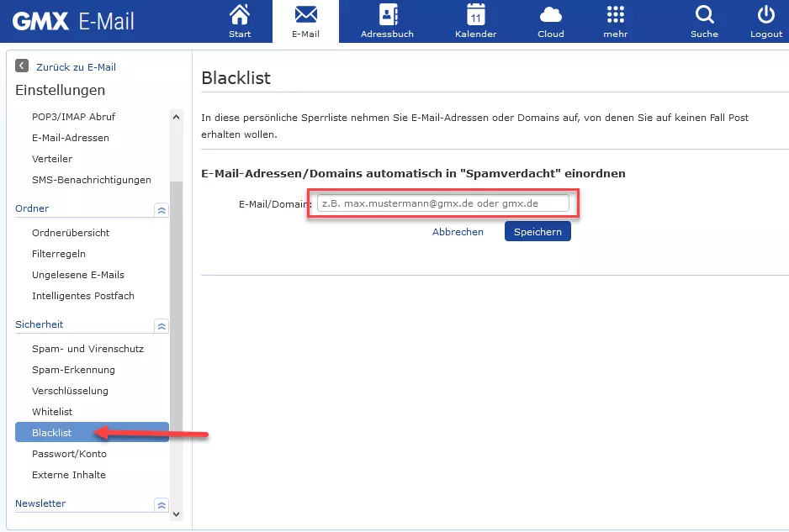789x532 pixels.
Task: Click the Sicherheit section heading
Action: click(39, 325)
